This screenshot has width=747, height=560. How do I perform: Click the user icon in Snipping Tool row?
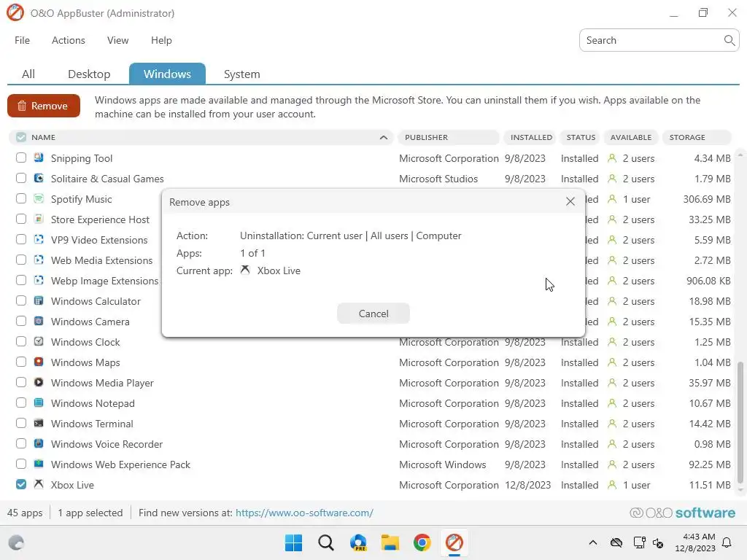[612, 158]
